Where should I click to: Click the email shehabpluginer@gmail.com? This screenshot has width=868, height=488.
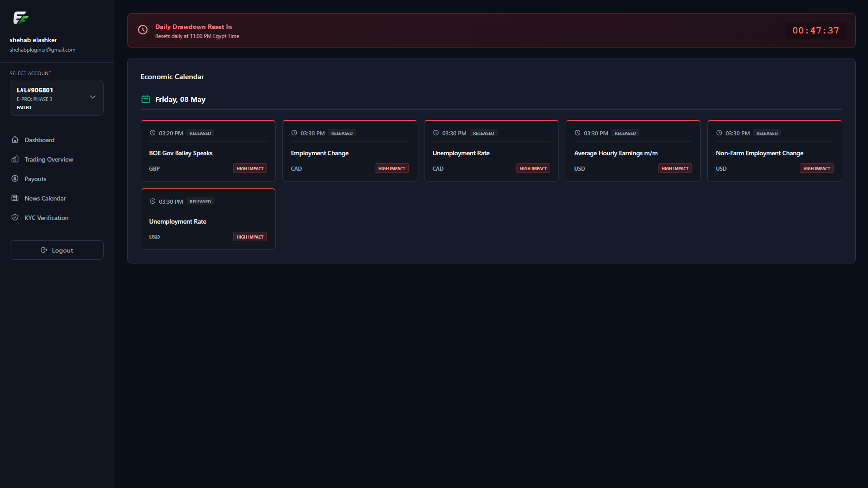coord(43,50)
